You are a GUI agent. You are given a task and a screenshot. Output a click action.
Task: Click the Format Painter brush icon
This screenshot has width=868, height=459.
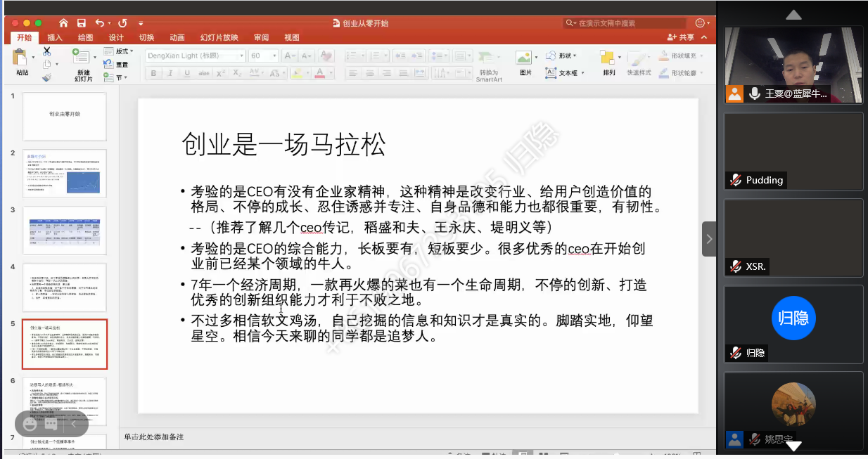pos(46,77)
